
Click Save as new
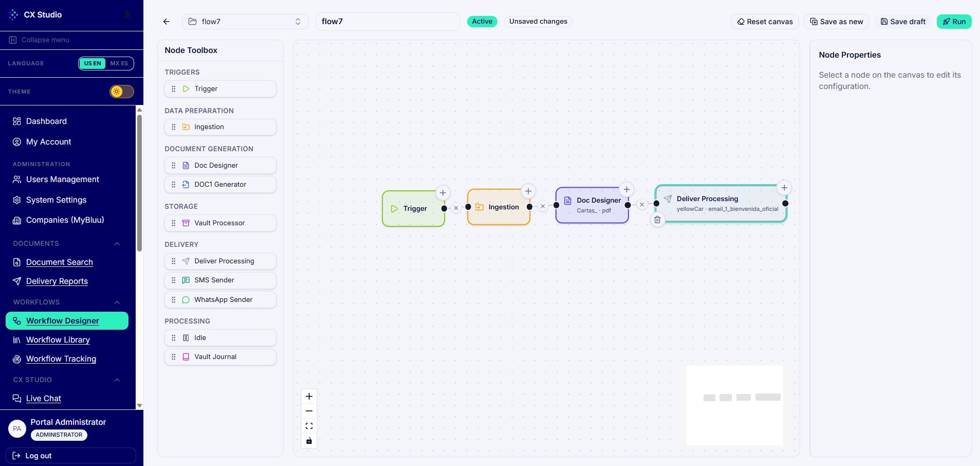(837, 22)
